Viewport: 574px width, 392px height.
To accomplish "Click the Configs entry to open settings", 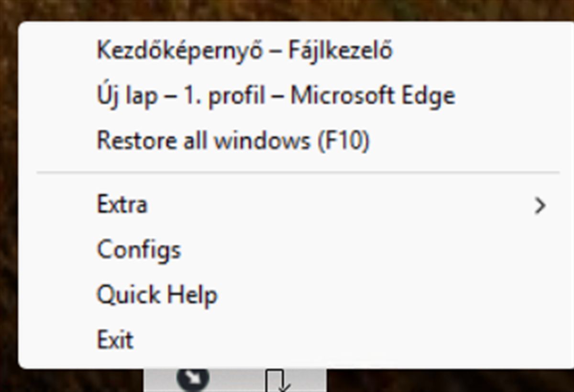I will [139, 250].
